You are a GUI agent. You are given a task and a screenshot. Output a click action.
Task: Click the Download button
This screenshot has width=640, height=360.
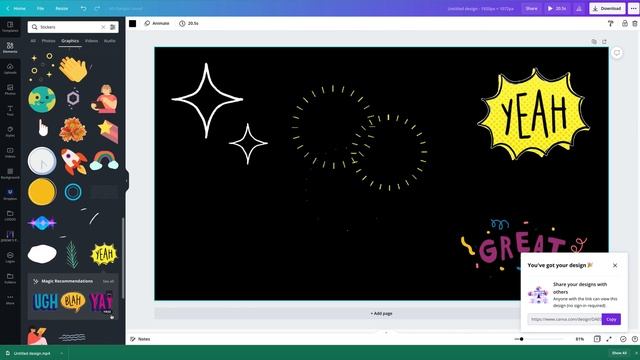607,8
